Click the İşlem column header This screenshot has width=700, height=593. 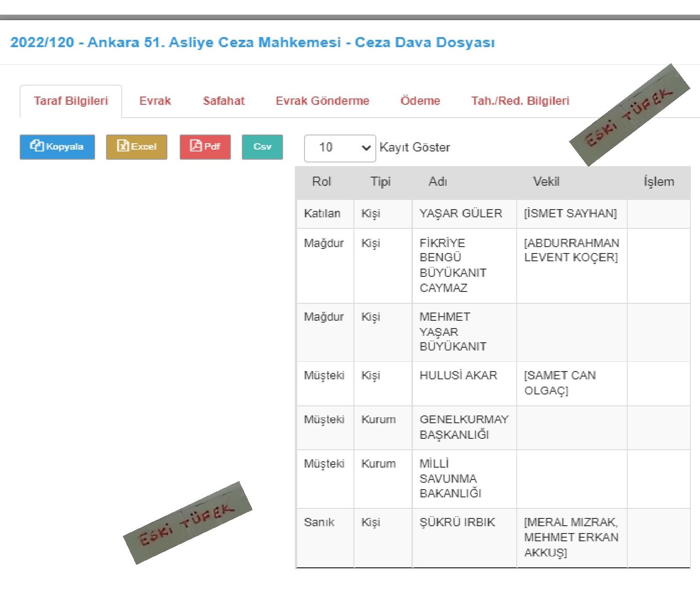(658, 182)
